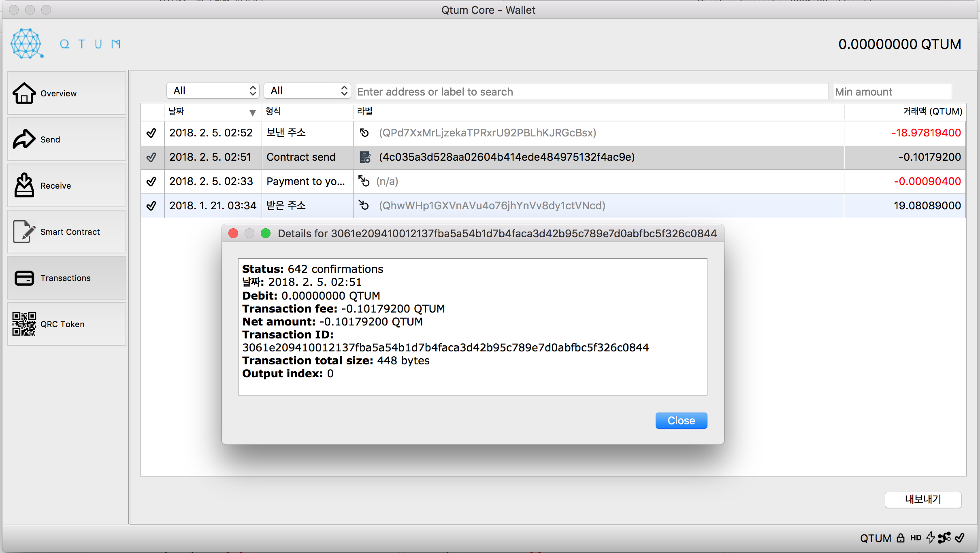Click the sync checkmark icon in status bar
This screenshot has height=553, width=980.
point(960,538)
